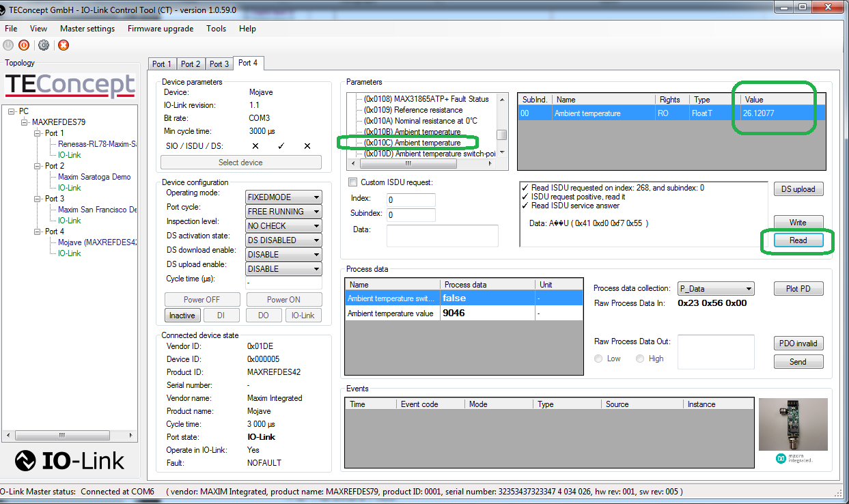
Task: Click the red X exit icon in toolbar
Action: [x=64, y=45]
